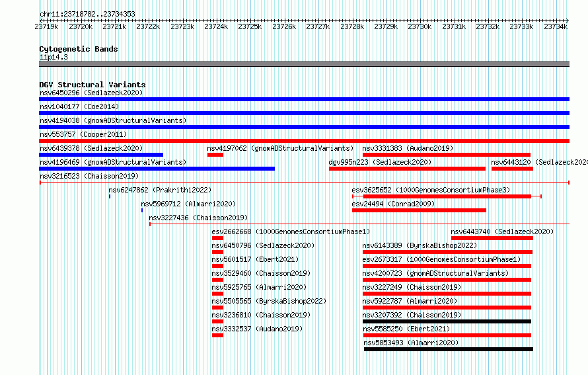588x375 pixels.
Task: Click esv24494 (Conrad2009) label
Action: (x=393, y=204)
